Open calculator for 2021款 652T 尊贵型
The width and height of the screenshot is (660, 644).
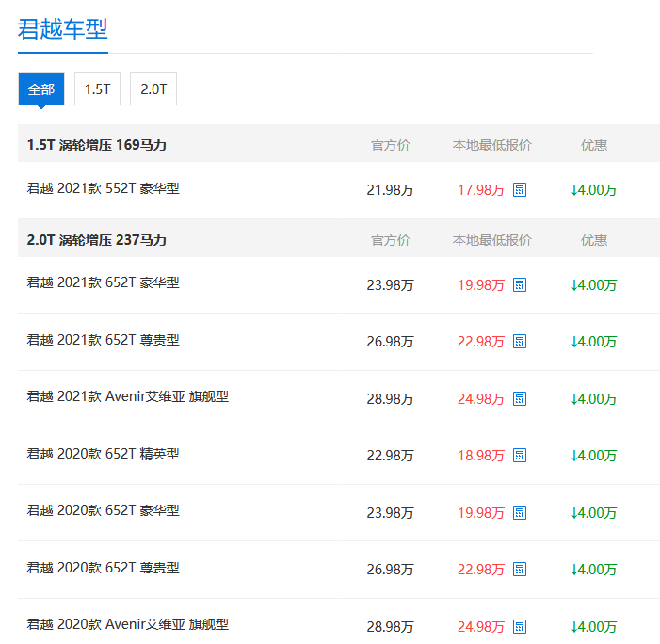520,342
